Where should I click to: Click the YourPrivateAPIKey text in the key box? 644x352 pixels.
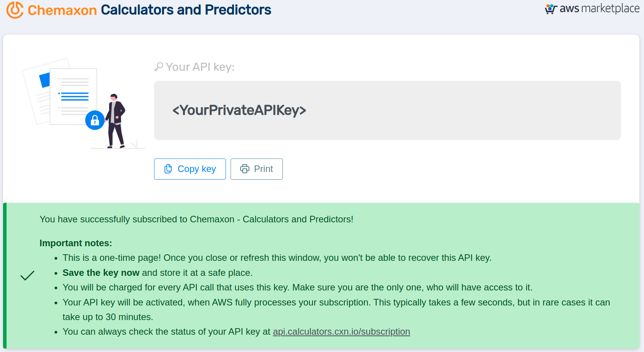pyautogui.click(x=239, y=110)
